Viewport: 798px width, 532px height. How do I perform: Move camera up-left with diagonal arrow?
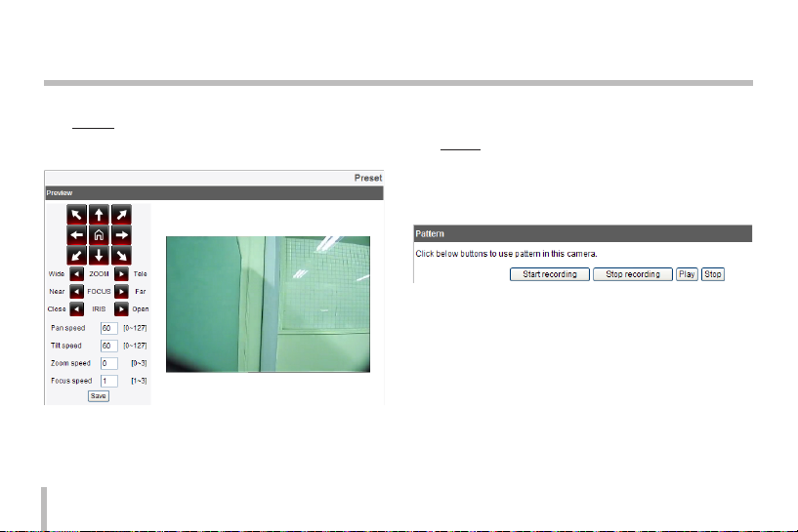[76, 215]
